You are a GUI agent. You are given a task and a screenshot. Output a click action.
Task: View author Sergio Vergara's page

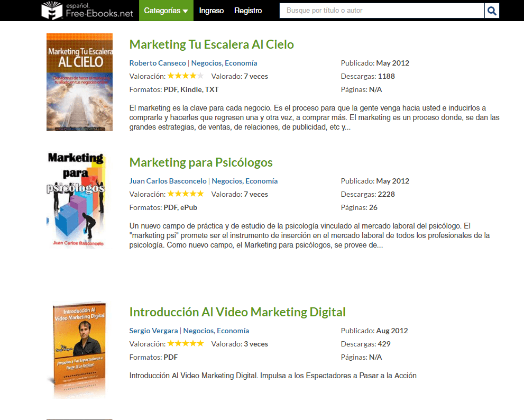[153, 331]
